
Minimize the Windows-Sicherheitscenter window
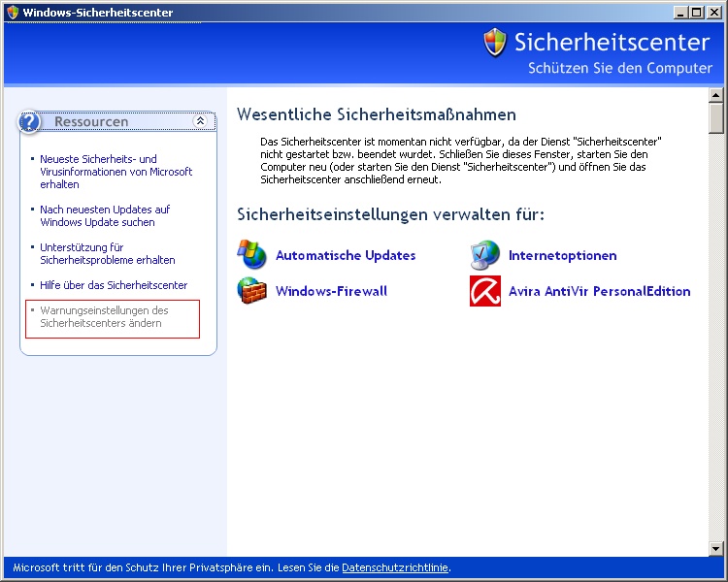(x=680, y=13)
